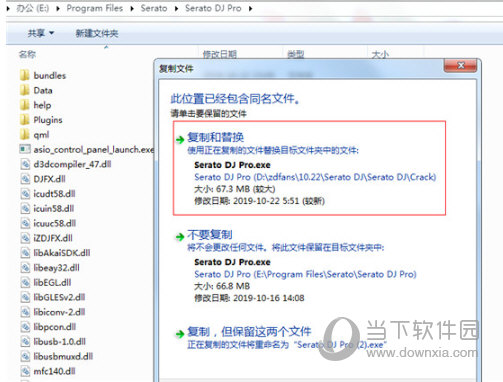The height and width of the screenshot is (382, 503).
Task: Click the qml folder icon
Action: point(24,135)
